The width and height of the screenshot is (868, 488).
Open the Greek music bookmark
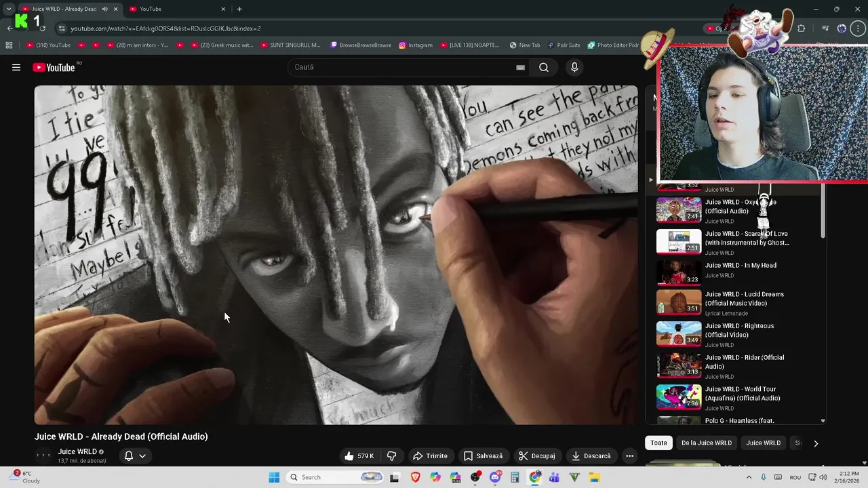(x=222, y=45)
